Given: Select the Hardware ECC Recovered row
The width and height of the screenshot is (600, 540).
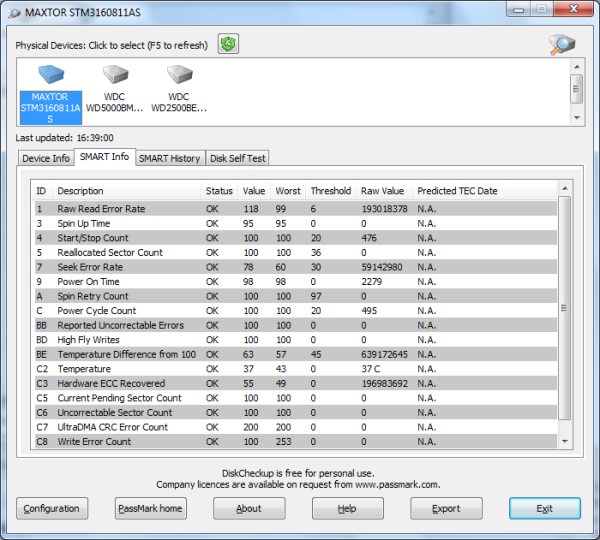Looking at the screenshot, I should point(295,383).
